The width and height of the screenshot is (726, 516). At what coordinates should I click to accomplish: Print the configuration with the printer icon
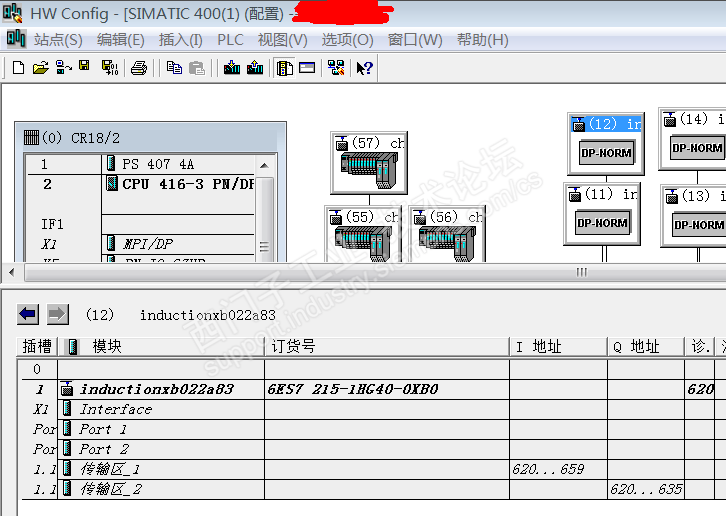click(138, 68)
